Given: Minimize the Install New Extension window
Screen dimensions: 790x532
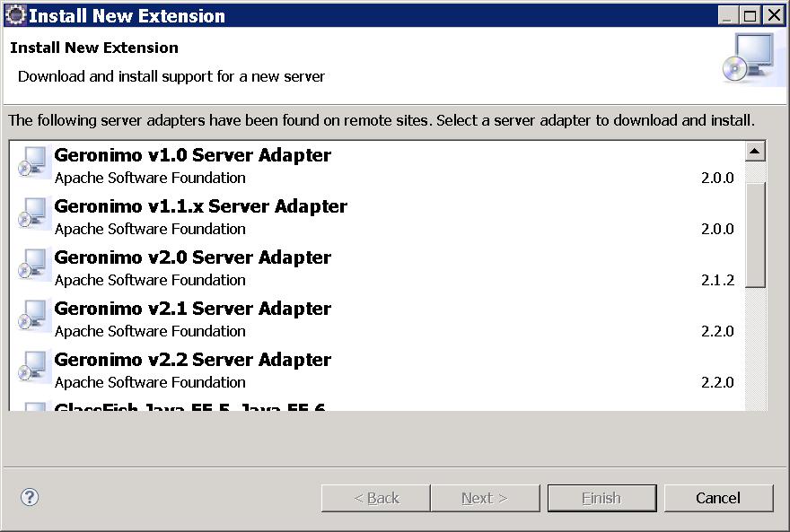Looking at the screenshot, I should tap(727, 15).
